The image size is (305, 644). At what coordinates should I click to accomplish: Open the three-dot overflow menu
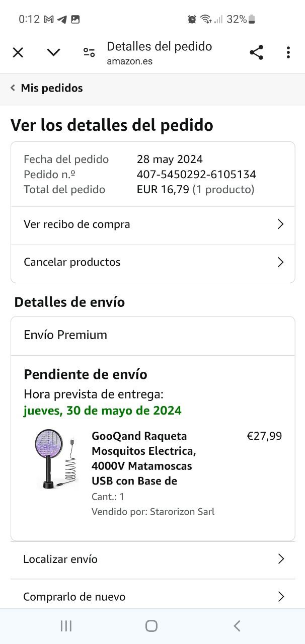click(x=288, y=52)
